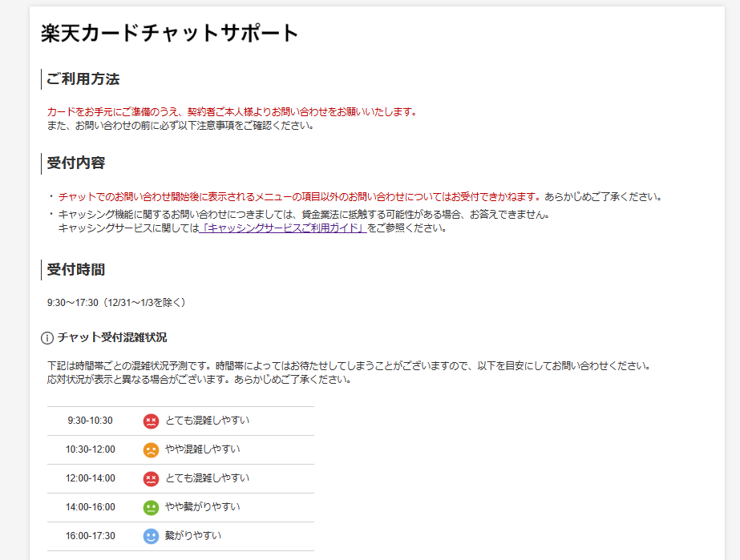Viewport: 740px width, 560px height.
Task: Click the red face icon in the 12:00-14:00 row
Action: (x=151, y=479)
